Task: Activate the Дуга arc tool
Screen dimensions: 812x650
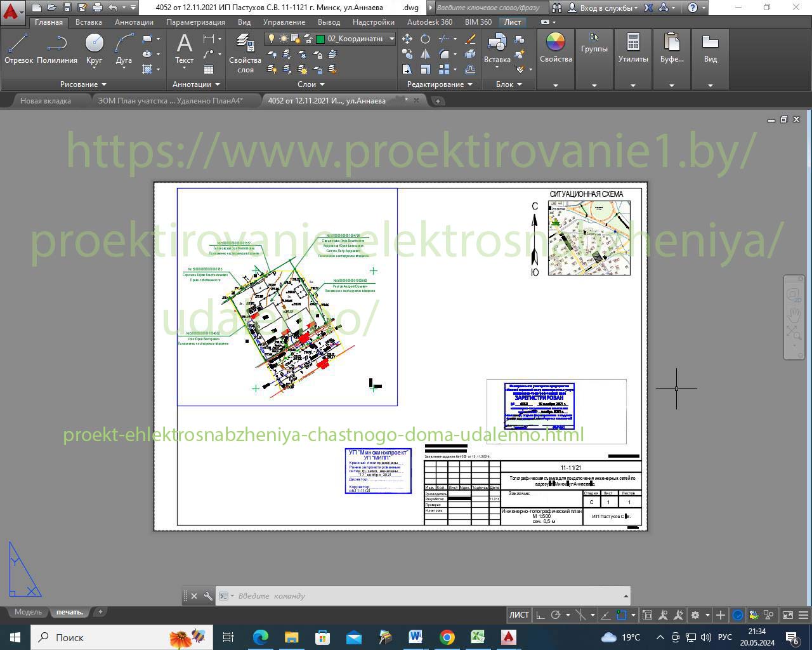Action: [124, 49]
